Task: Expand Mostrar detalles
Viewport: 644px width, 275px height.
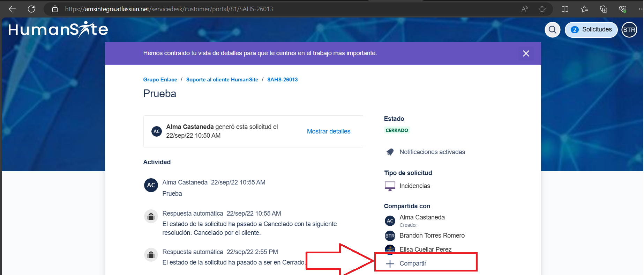Action: tap(329, 131)
